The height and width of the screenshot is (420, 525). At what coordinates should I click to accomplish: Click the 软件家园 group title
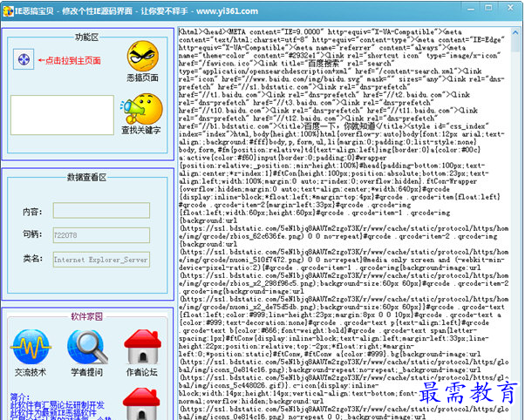tap(86, 316)
